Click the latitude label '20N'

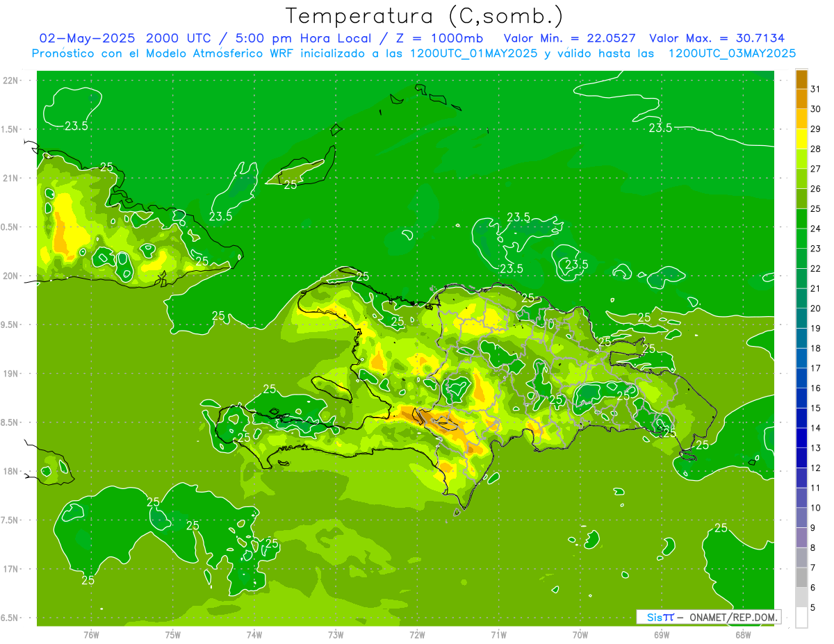(11, 276)
